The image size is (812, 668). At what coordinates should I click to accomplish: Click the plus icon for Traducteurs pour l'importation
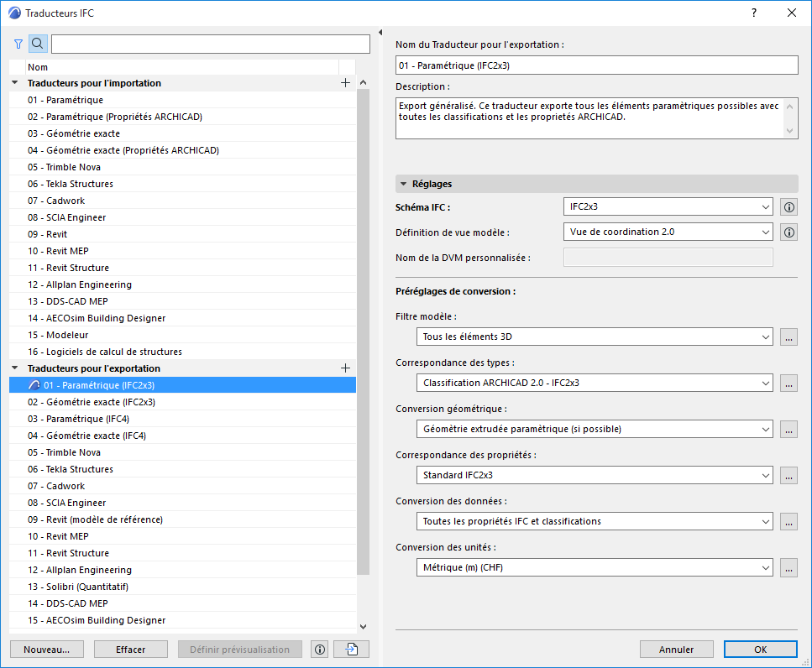344,82
